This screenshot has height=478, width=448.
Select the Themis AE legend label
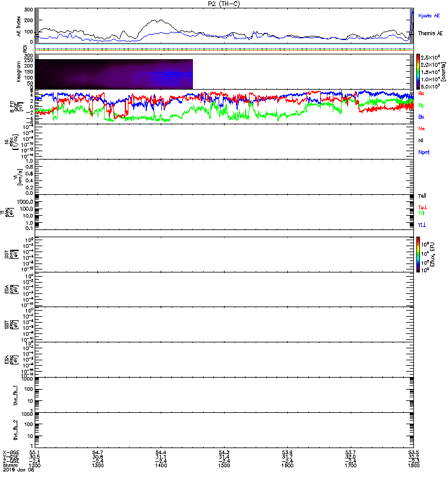[x=429, y=33]
